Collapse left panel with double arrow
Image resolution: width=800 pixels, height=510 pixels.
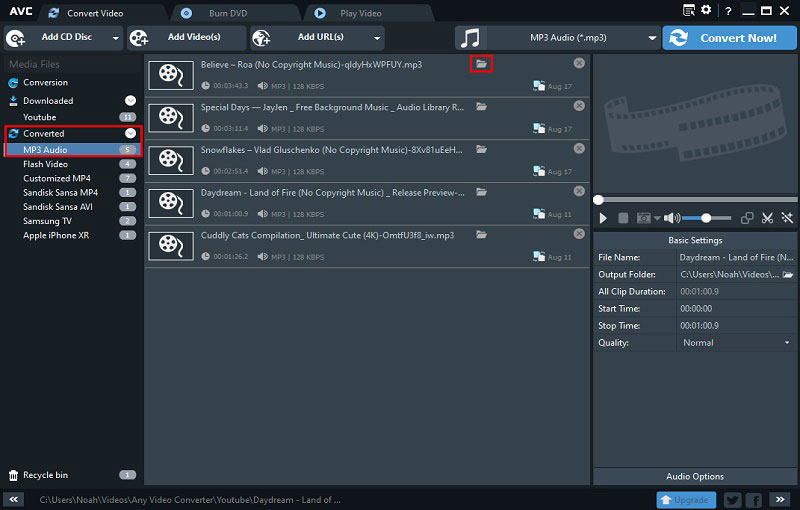[14, 500]
